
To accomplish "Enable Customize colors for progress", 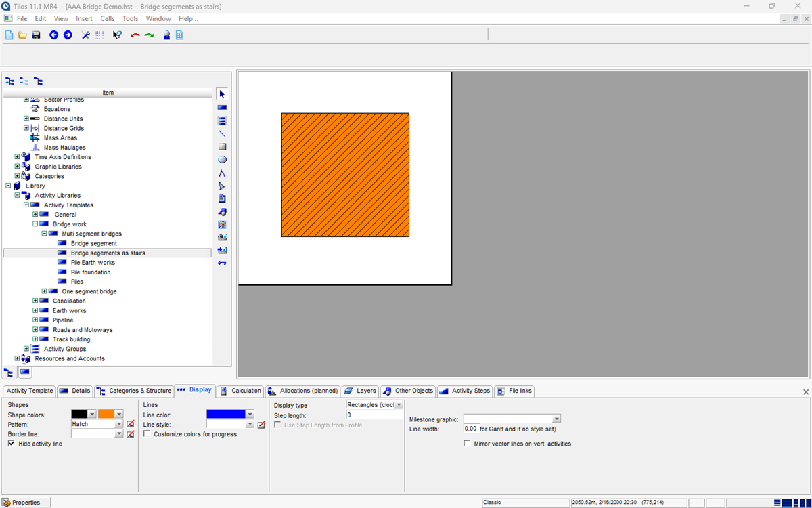I will (x=148, y=434).
